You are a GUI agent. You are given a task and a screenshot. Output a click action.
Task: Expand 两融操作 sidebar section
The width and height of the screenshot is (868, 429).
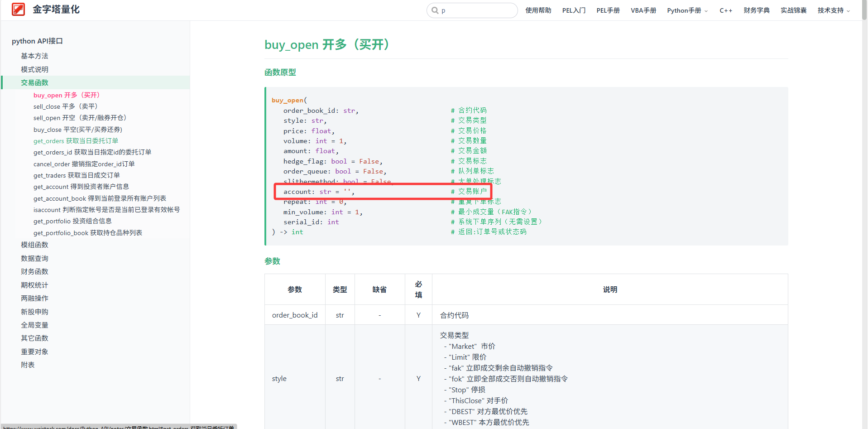pyautogui.click(x=34, y=298)
